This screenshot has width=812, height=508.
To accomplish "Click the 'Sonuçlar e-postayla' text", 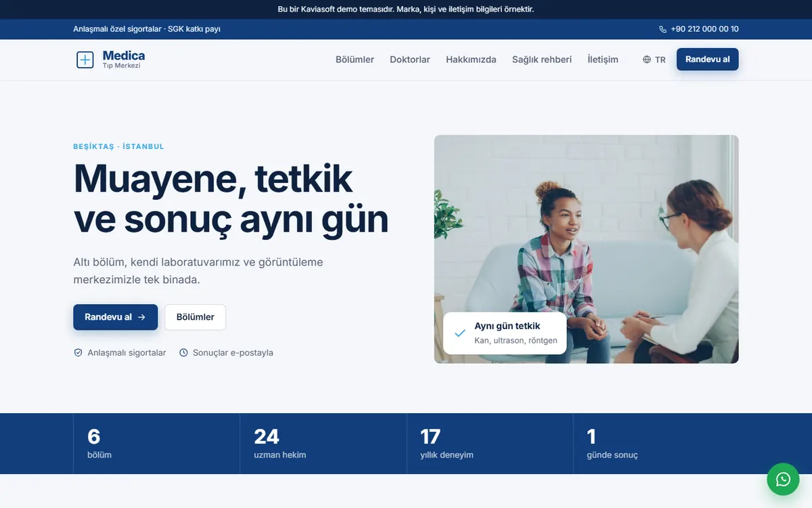I will click(x=233, y=353).
